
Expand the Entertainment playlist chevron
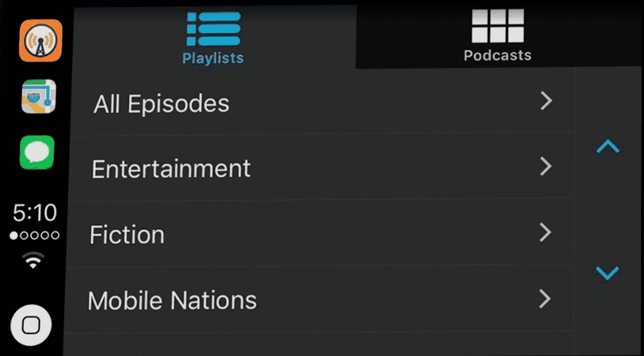point(546,166)
